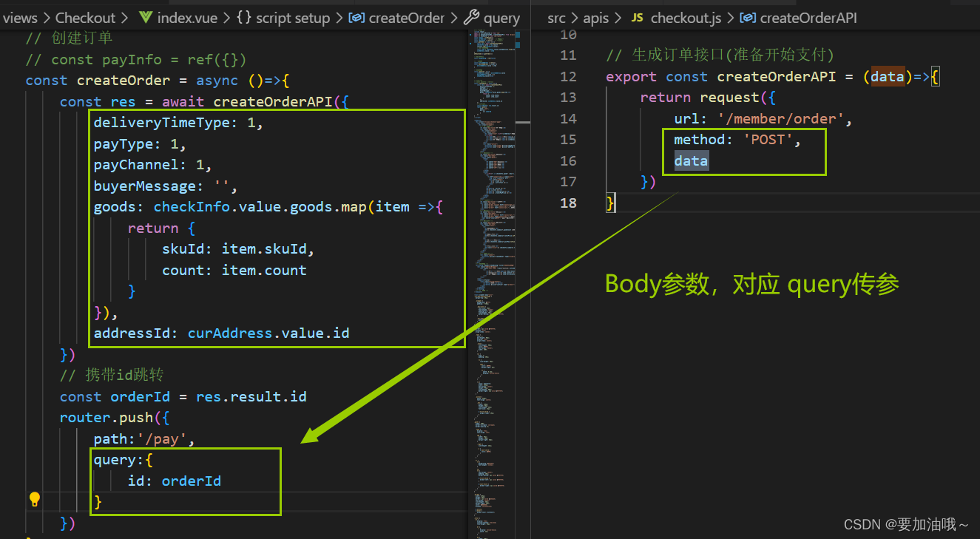Click the symbol icon beside createOrder breadcrumb
This screenshot has height=539, width=980.
click(359, 18)
